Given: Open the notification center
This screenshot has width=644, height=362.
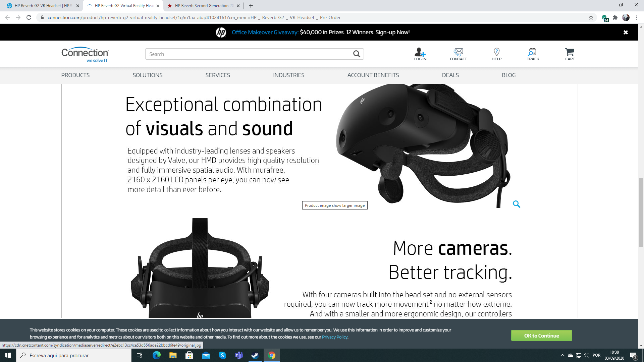Looking at the screenshot, I should click(x=634, y=356).
